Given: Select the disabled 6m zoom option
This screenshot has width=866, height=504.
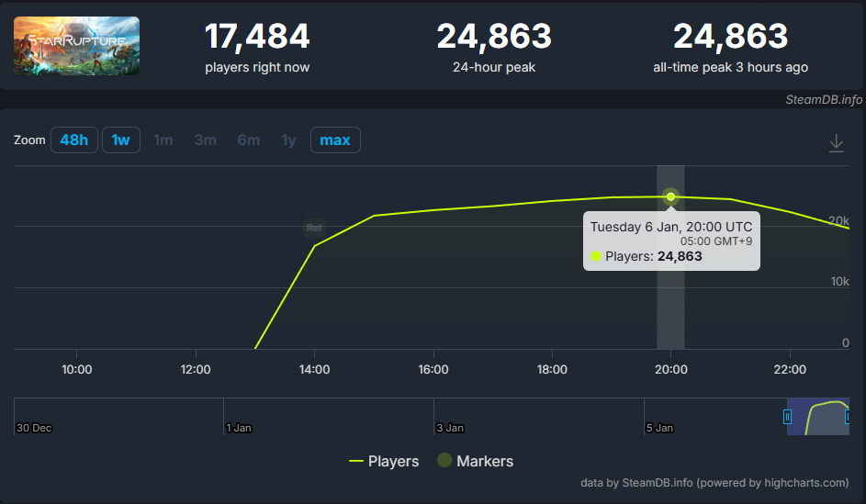Looking at the screenshot, I should pos(249,140).
